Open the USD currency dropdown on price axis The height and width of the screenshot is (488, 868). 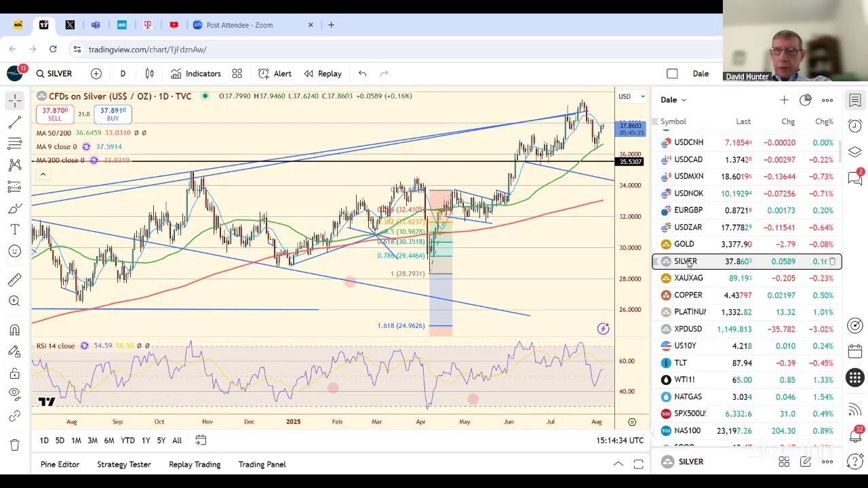[631, 96]
